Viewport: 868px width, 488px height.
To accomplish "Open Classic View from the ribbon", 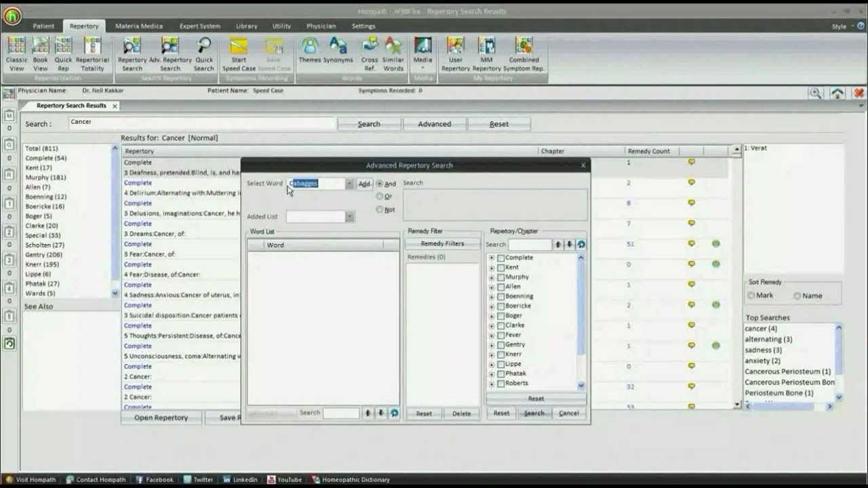I will tap(16, 54).
